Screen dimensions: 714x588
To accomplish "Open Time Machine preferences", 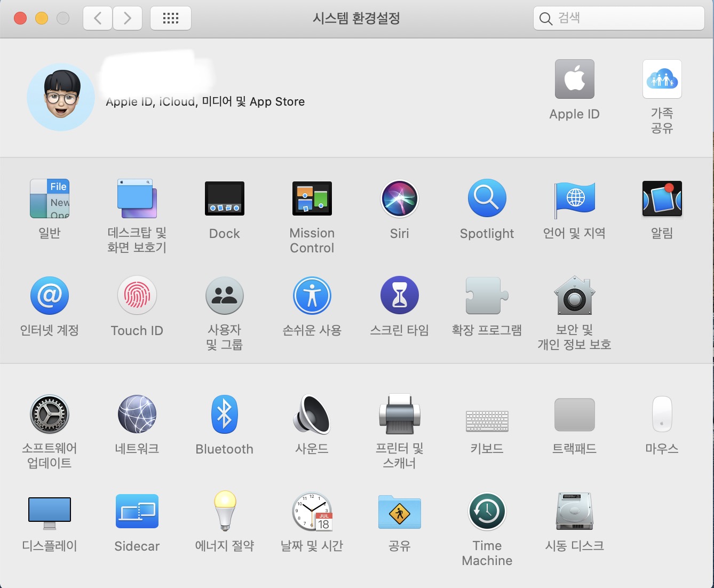I will tap(487, 511).
